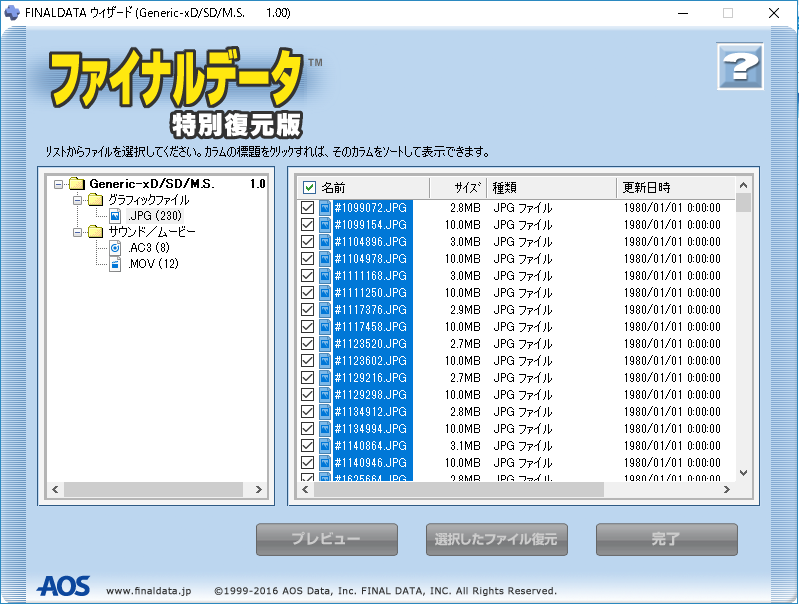Click tree panel scroll right arrow
This screenshot has width=799, height=604.
[258, 490]
